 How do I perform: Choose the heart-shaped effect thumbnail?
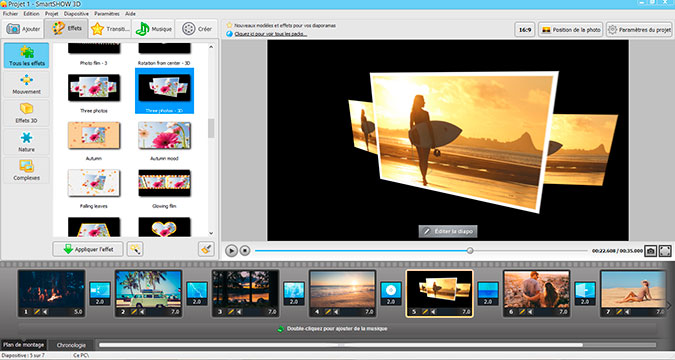(164, 227)
